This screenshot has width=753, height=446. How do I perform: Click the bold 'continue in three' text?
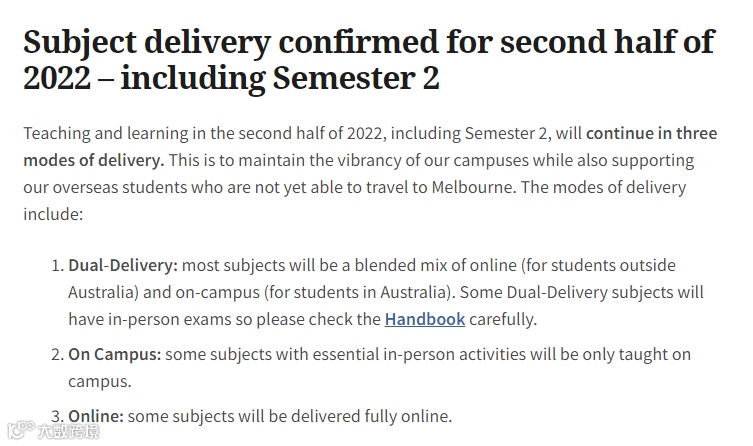tap(651, 133)
